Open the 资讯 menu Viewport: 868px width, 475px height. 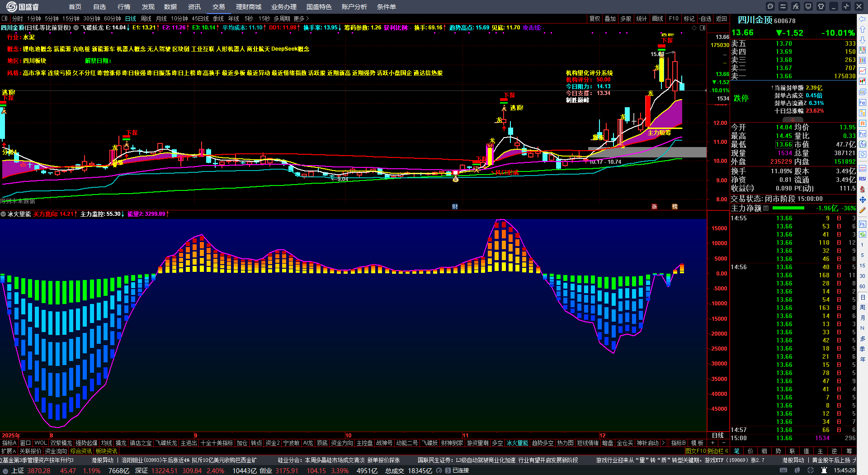coord(194,7)
